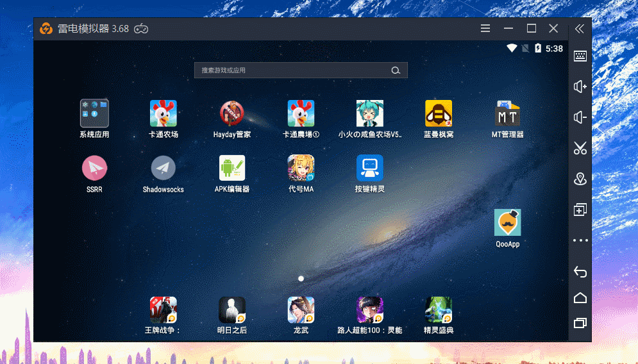
Task: Launch 精灵盛典 game
Action: pyautogui.click(x=439, y=310)
